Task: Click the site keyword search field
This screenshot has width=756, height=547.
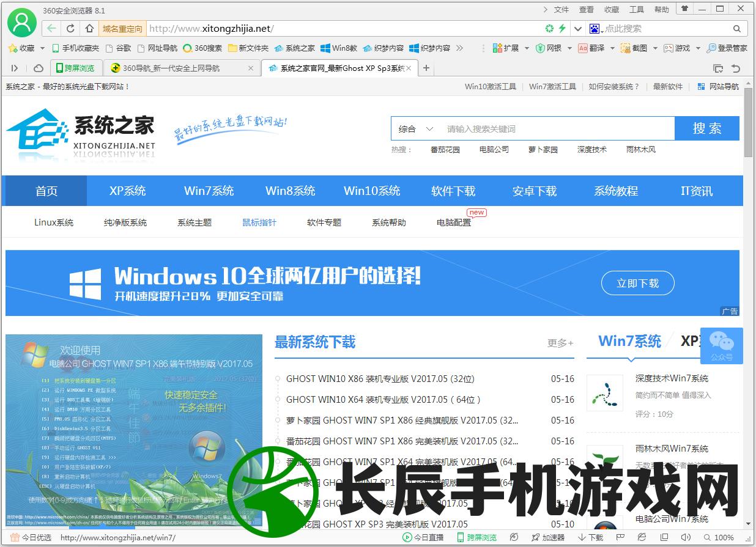Action: [x=557, y=129]
